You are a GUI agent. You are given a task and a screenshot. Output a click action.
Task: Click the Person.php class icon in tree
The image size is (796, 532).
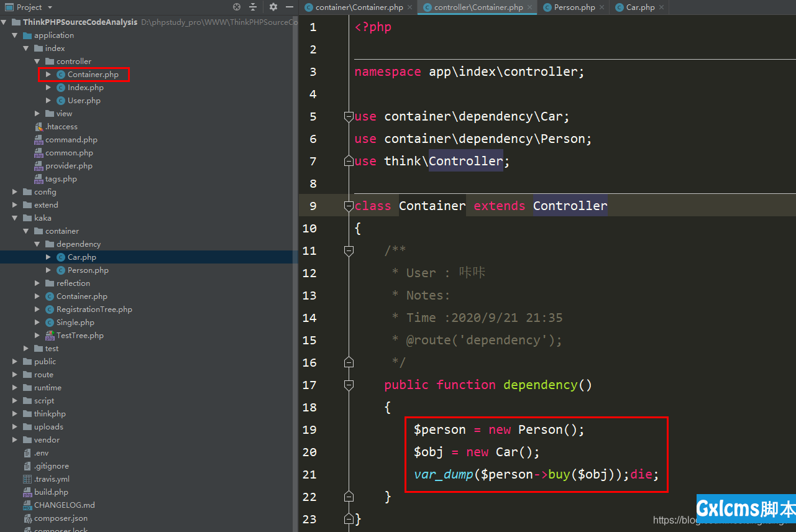point(61,270)
